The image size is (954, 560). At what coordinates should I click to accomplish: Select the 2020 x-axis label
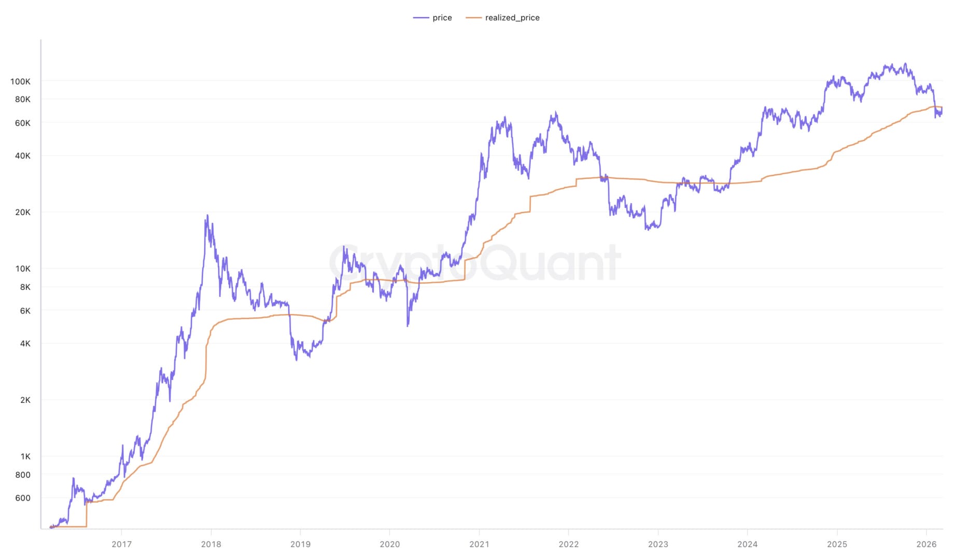click(x=390, y=544)
